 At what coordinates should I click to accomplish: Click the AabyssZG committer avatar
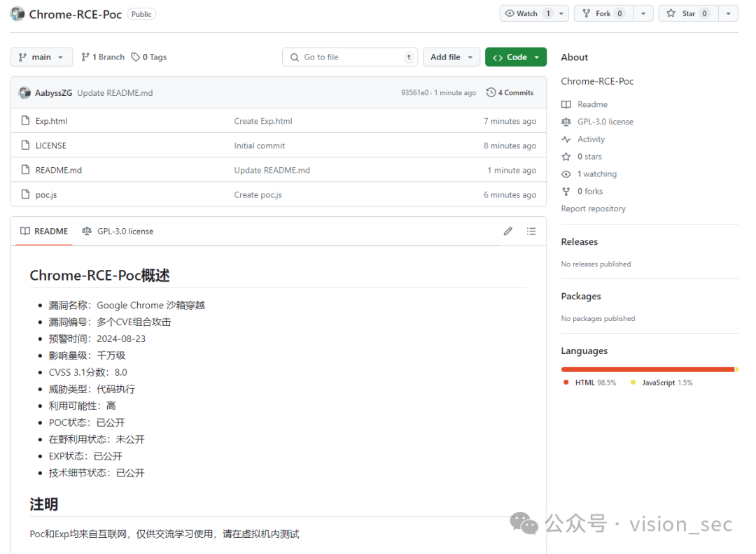coord(24,92)
